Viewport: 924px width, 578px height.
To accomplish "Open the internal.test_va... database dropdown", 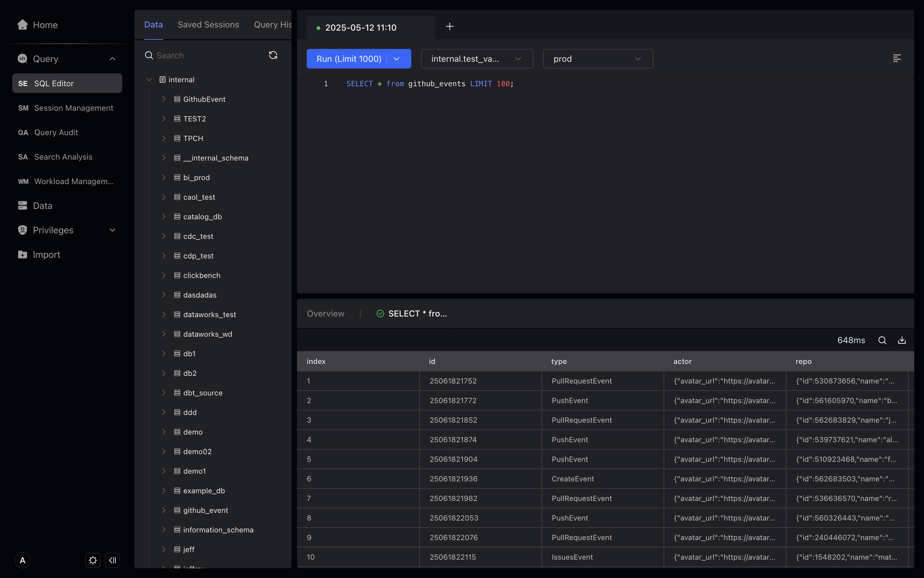I will pos(477,58).
